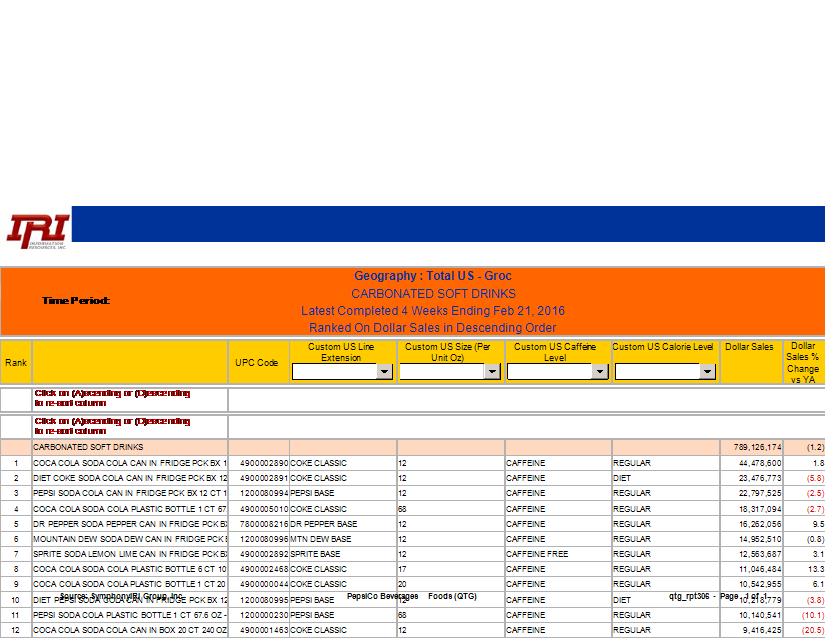
Task: Click the 'DR PEPPER BASE' line extension cell
Action: tap(324, 524)
